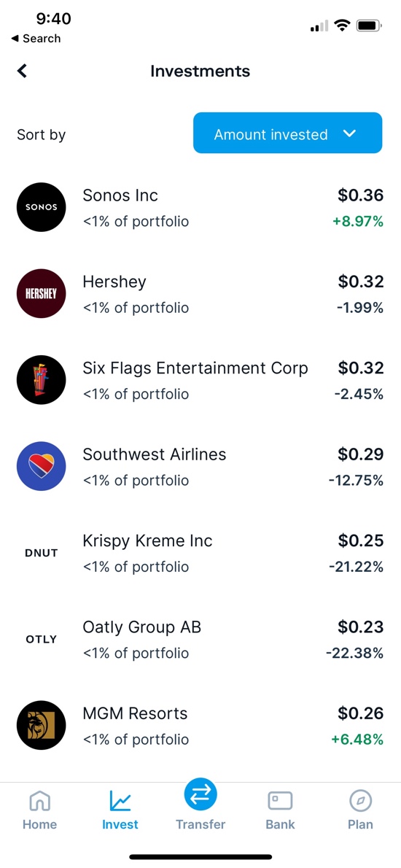The height and width of the screenshot is (868, 401).
Task: Expand sort options via chevron arrow
Action: 349,133
